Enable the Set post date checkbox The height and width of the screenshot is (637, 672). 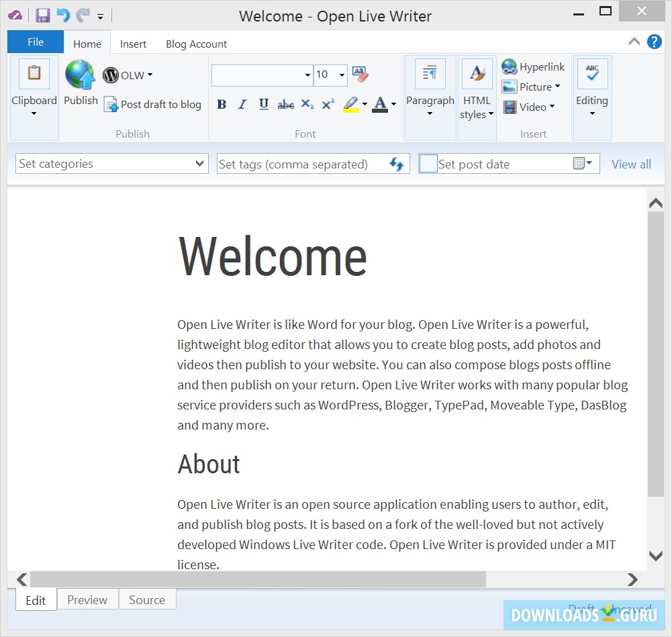430,163
